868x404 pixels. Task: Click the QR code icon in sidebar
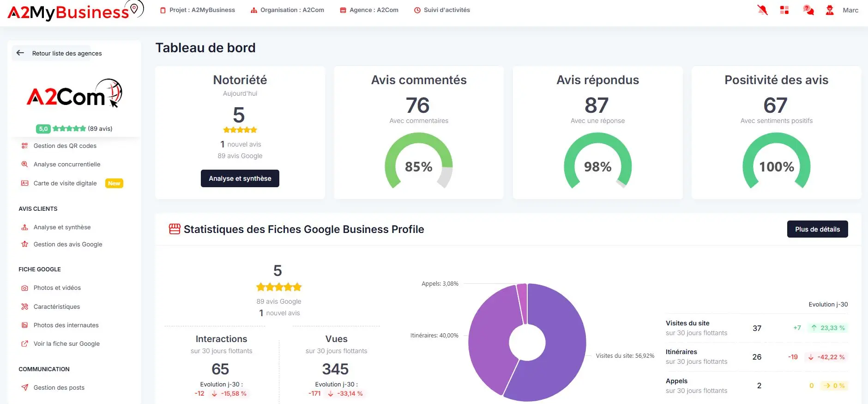25,146
